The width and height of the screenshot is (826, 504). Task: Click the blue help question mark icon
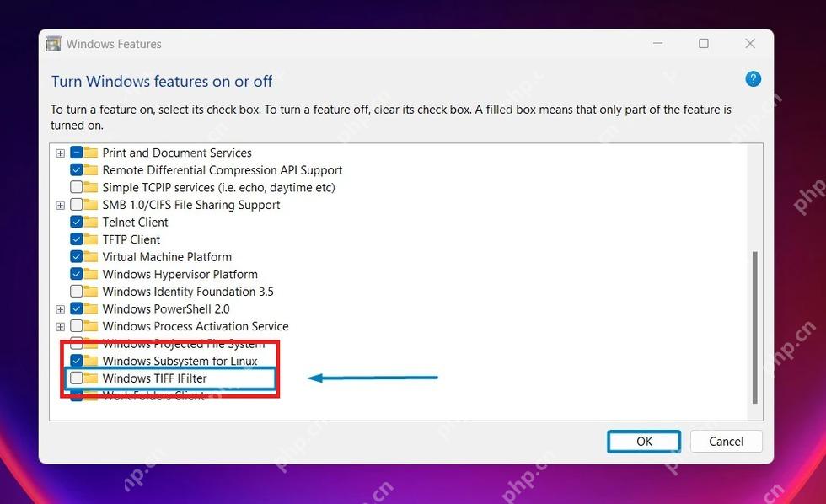pos(753,79)
